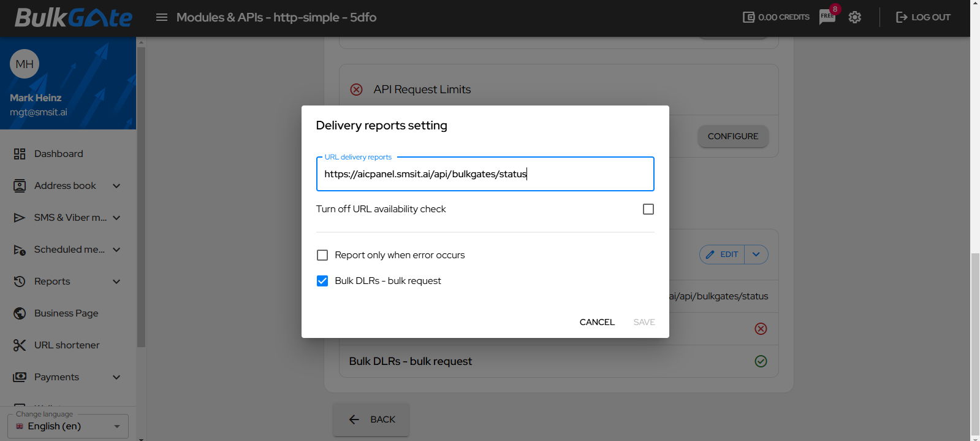Click the Scheduled messages icon
The image size is (980, 441).
pos(20,250)
